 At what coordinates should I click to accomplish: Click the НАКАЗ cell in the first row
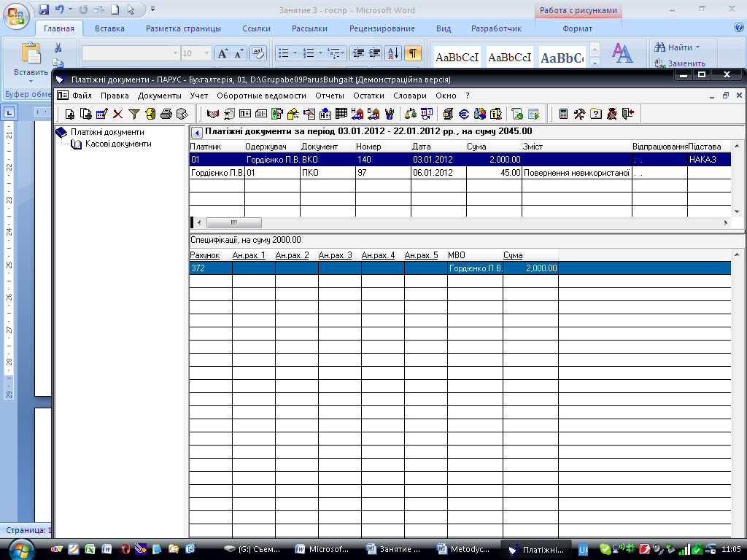pos(709,160)
